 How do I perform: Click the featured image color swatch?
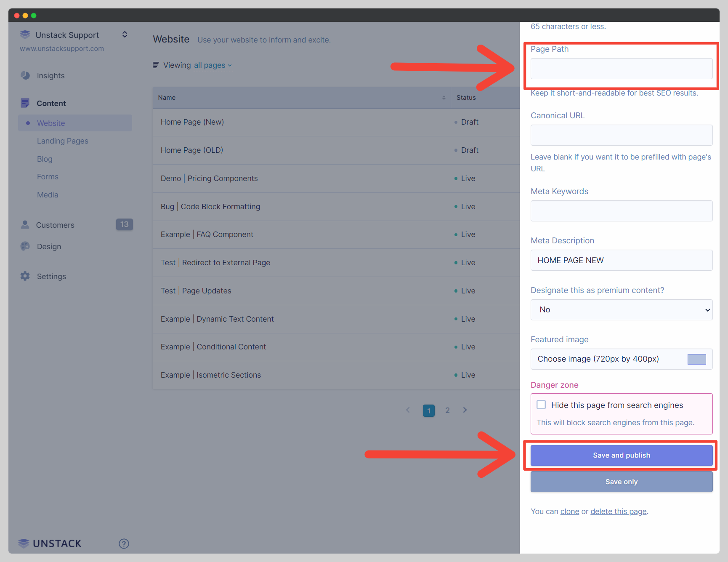tap(696, 359)
